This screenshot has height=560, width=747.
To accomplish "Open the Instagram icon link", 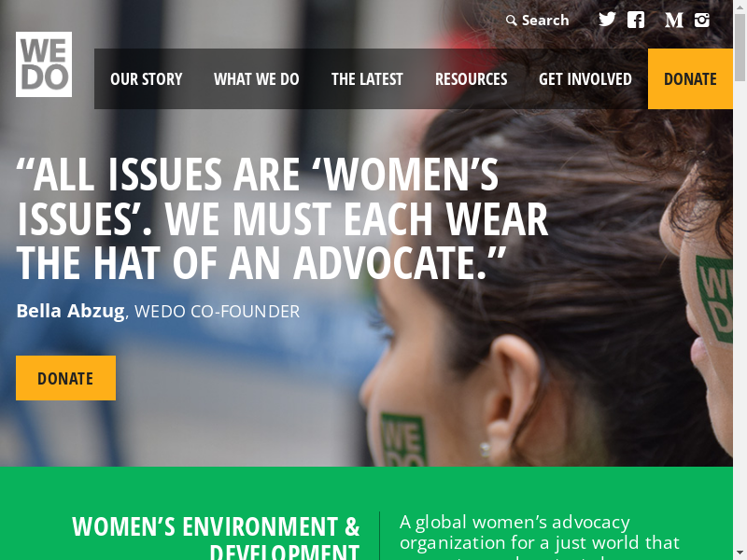I will (x=702, y=20).
